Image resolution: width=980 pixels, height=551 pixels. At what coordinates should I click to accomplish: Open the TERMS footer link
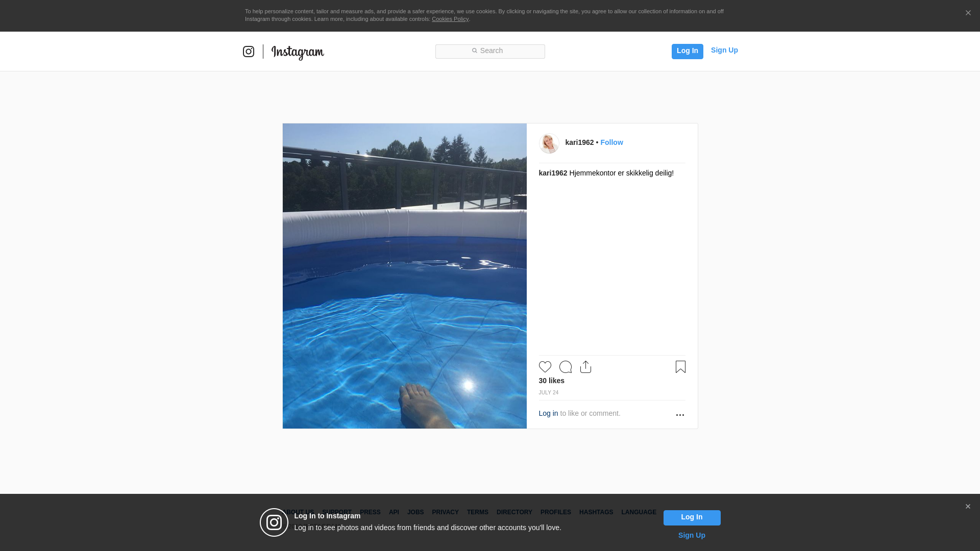coord(478,512)
